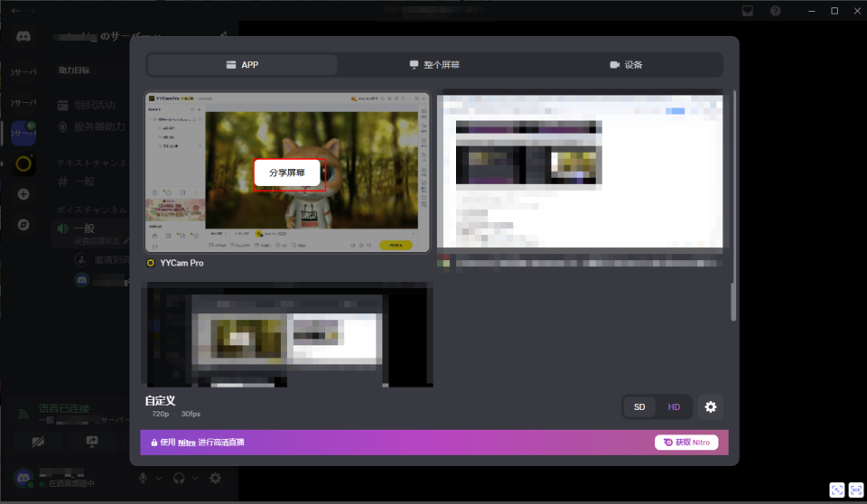The image size is (867, 504).
Task: Open stream settings gear in share dialog
Action: 711,407
